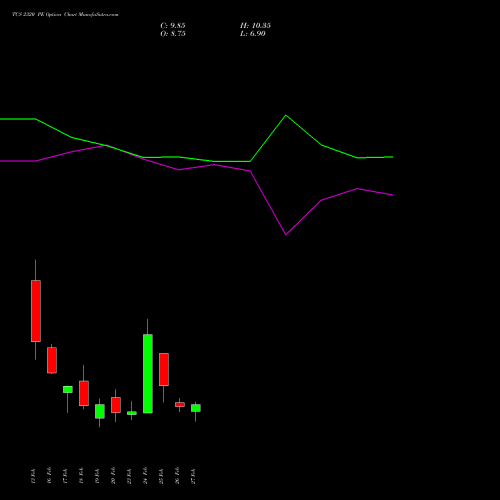The height and width of the screenshot is (500, 500).
Task: Select the 20 Feb date label
Action: pos(113,476)
